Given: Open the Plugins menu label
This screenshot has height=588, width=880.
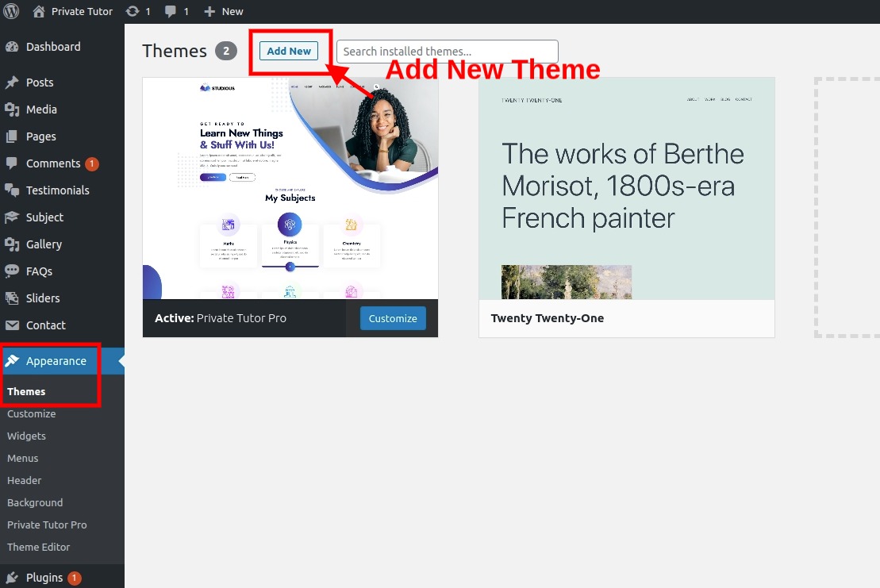Looking at the screenshot, I should pos(44,578).
